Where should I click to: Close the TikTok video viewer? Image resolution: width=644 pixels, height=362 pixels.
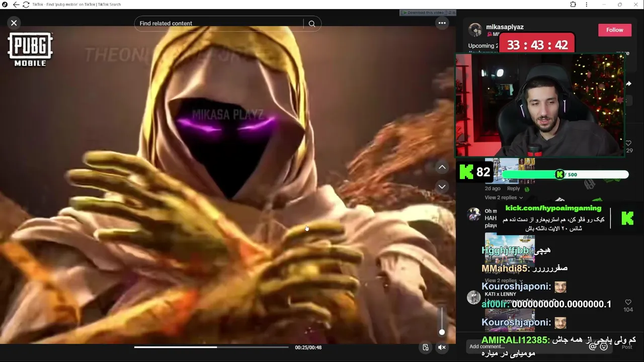14,23
